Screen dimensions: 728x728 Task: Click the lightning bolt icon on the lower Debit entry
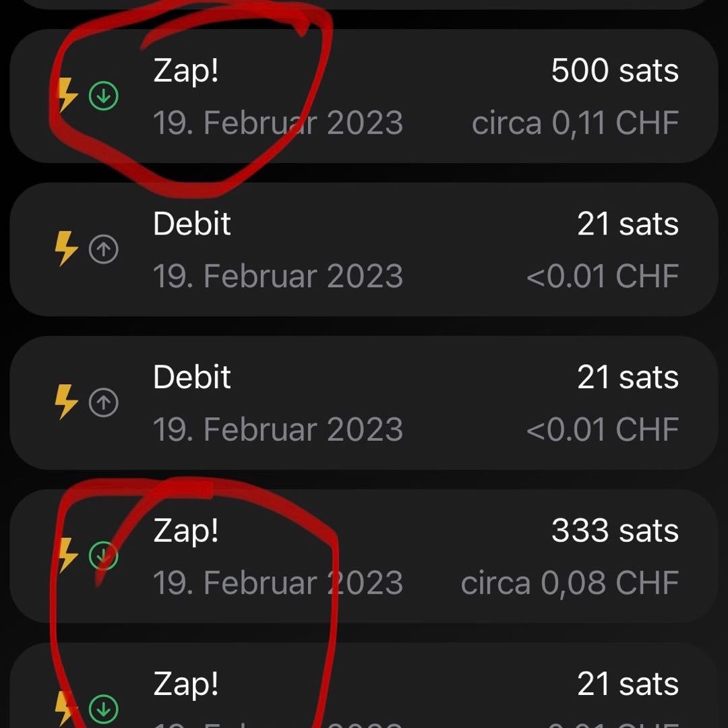66,402
